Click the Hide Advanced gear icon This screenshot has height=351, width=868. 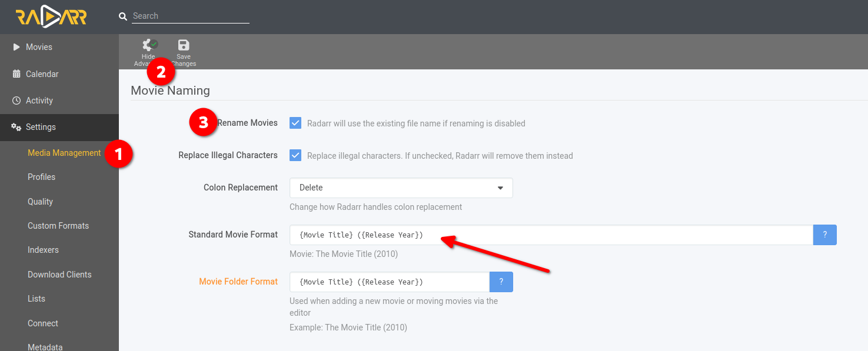pos(148,45)
